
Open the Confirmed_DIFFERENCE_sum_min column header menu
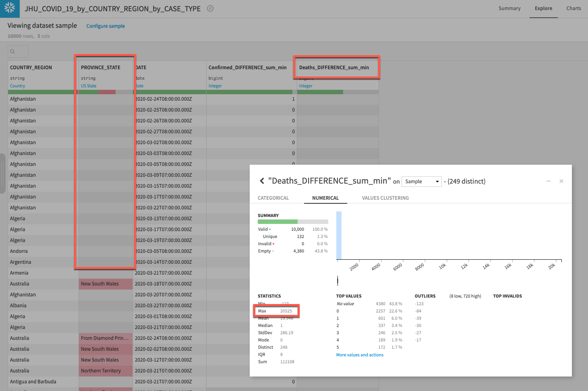pyautogui.click(x=247, y=68)
